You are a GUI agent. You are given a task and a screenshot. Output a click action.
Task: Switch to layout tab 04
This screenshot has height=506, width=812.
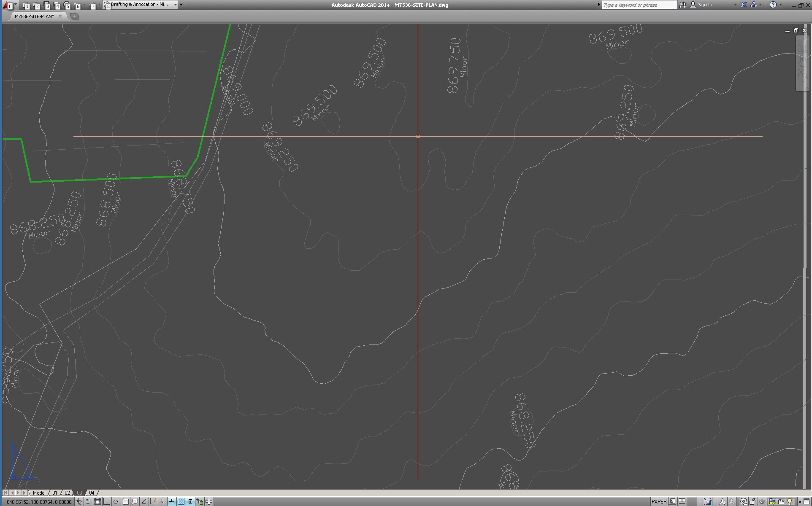pos(92,493)
